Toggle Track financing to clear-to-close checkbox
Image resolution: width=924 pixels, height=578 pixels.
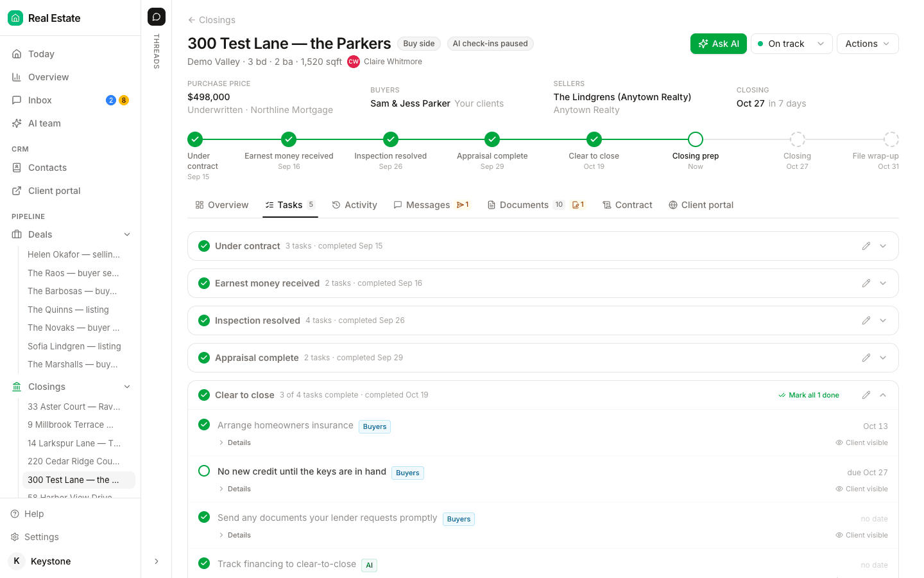[x=204, y=563]
